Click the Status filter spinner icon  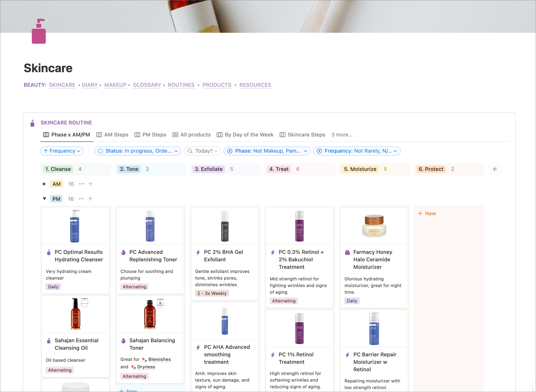pos(100,151)
